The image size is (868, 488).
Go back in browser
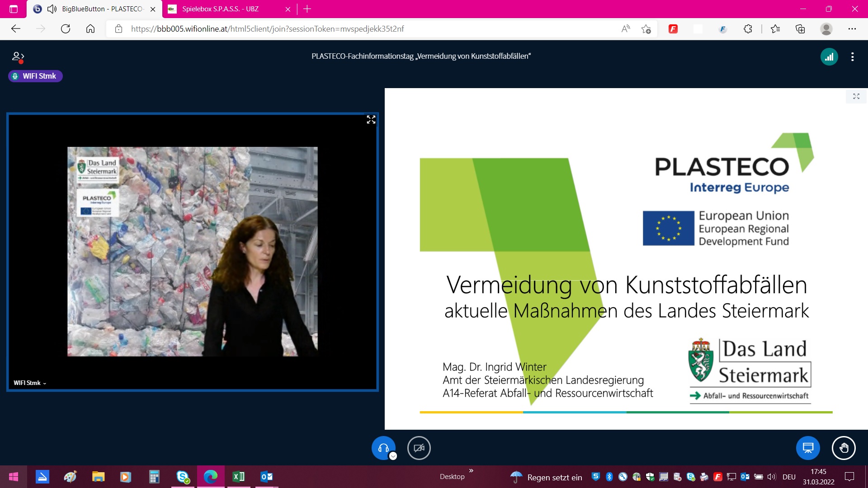(x=16, y=29)
